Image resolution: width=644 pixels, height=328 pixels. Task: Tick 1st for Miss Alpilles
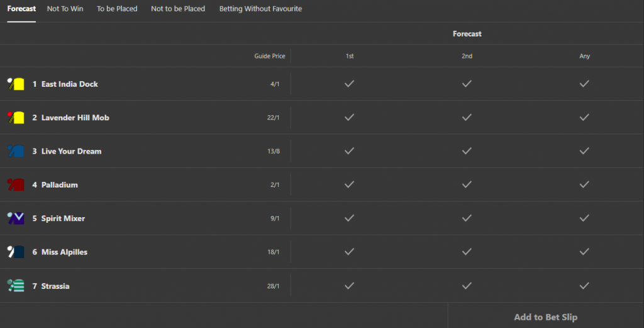(350, 252)
